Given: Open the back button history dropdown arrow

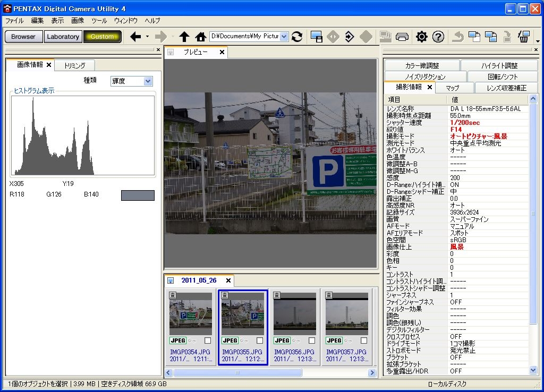Looking at the screenshot, I should tap(147, 37).
